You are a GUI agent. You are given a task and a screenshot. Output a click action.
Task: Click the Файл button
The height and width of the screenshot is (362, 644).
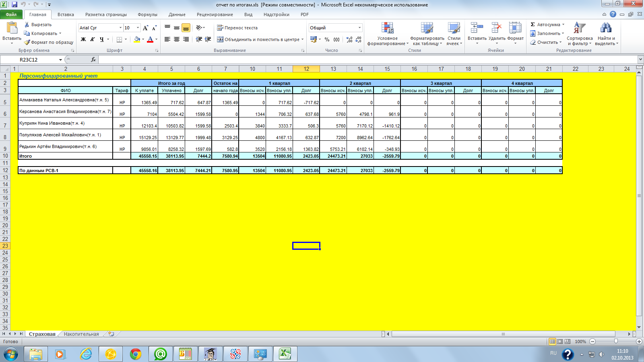pyautogui.click(x=11, y=14)
